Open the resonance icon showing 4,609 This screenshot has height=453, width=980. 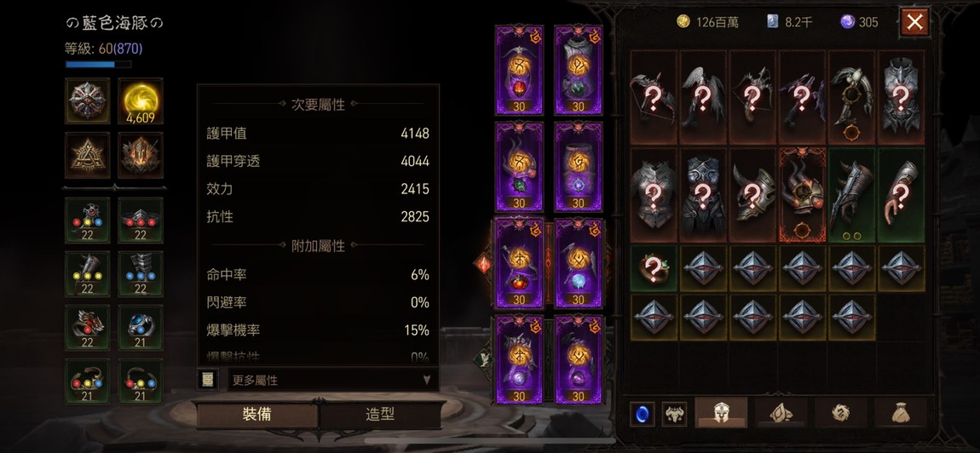pyautogui.click(x=140, y=100)
